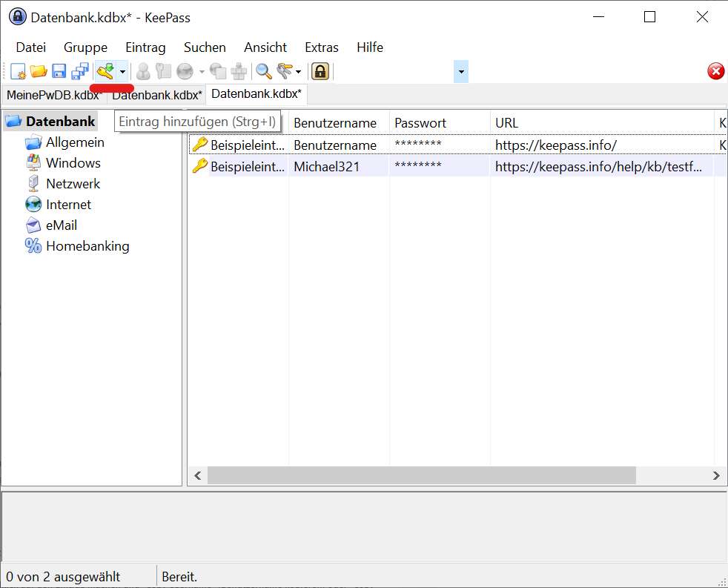728x588 pixels.
Task: Click the Show Entries keys icon
Action: (284, 71)
